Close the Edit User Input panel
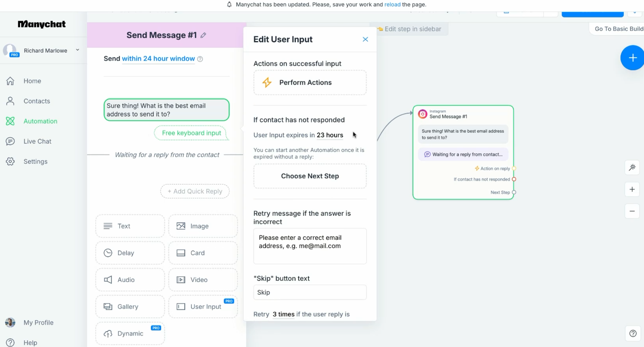Viewport: 644px width, 347px height. pyautogui.click(x=365, y=40)
